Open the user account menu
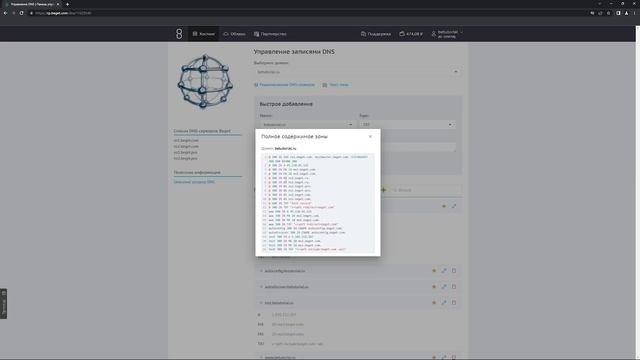The height and width of the screenshot is (360, 640). point(447,34)
